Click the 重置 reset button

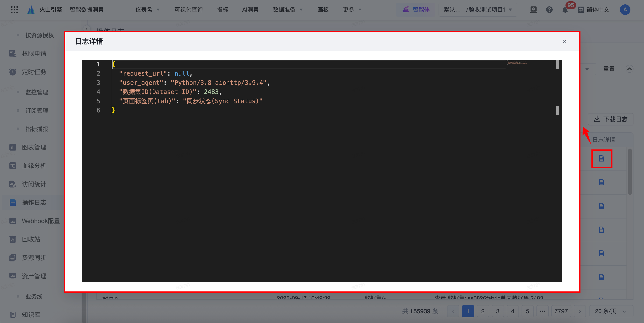(x=609, y=69)
